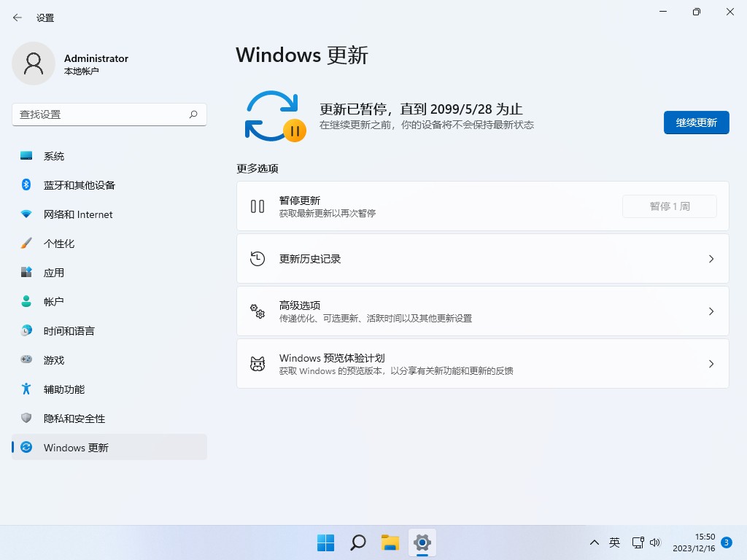Click the Settings gear on the taskbar
The image size is (747, 560).
[x=422, y=542]
